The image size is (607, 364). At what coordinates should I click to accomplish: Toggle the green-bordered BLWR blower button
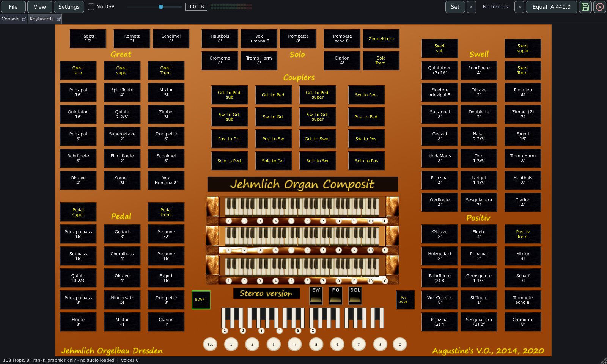click(x=201, y=300)
